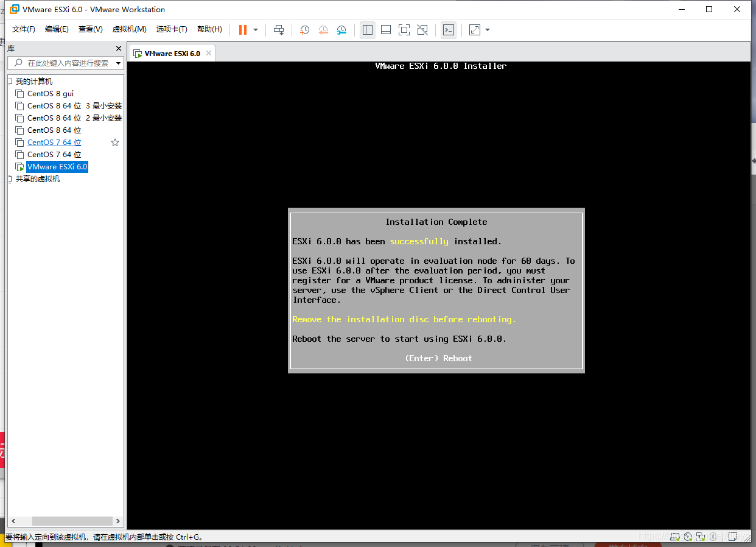Image resolution: width=756 pixels, height=547 pixels.
Task: Select CentOS 8 64 位 3 最小安装
Action: [x=74, y=106]
